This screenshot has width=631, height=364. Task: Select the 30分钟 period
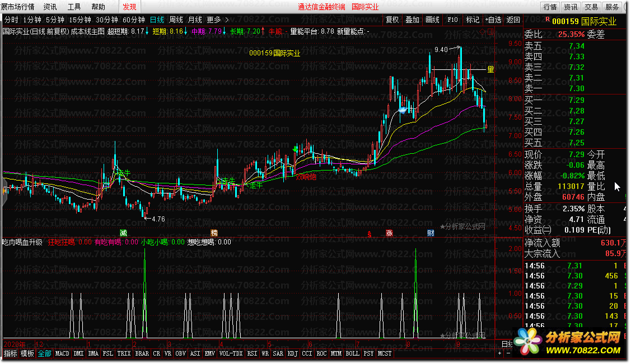[x=106, y=20]
